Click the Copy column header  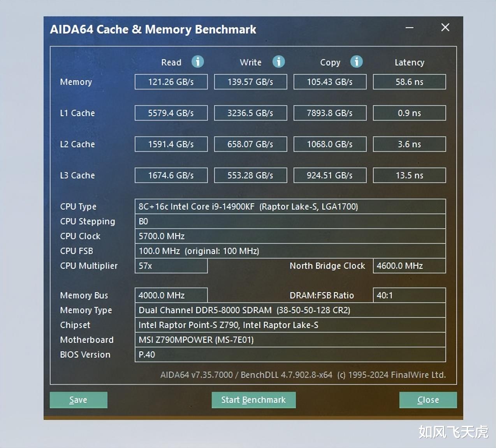click(330, 63)
